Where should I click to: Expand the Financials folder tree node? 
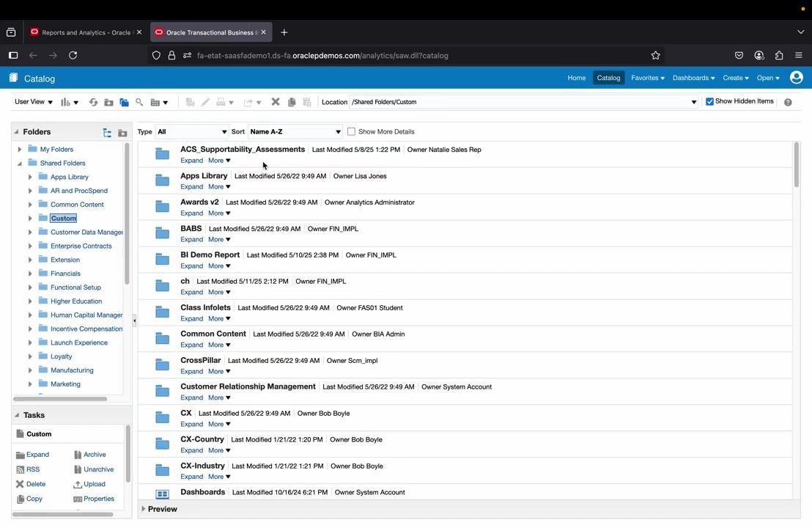(30, 274)
